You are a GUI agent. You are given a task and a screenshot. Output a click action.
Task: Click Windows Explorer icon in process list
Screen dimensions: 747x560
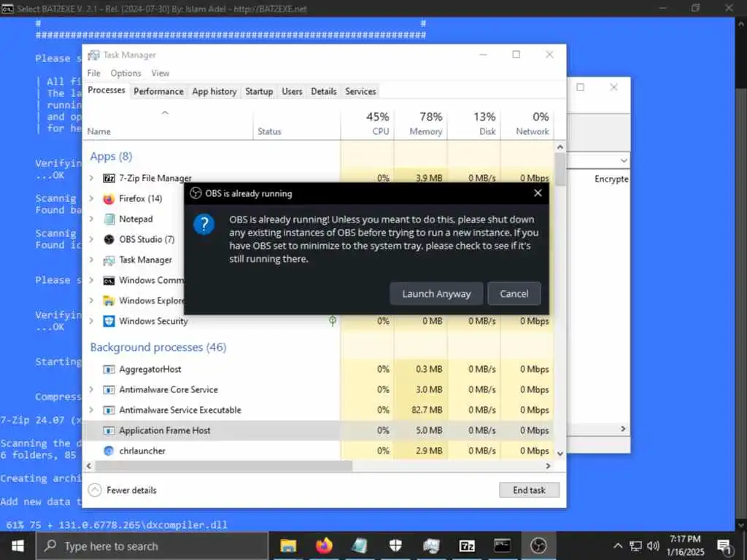coord(109,301)
